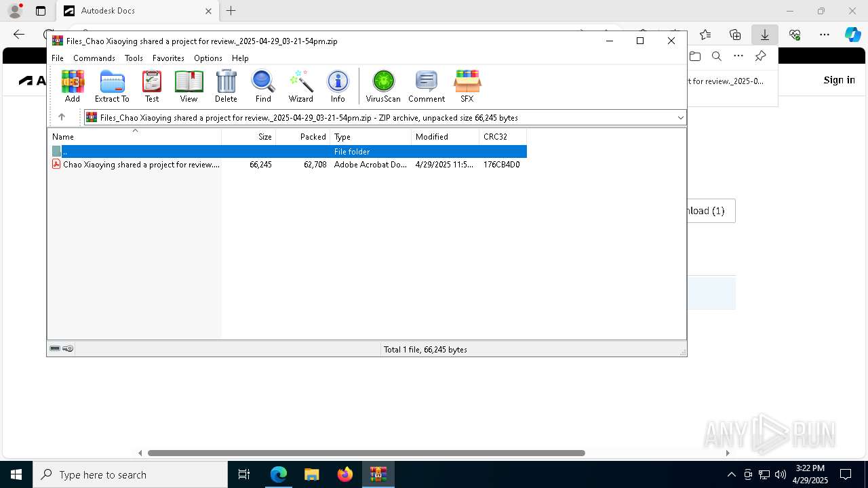The width and height of the screenshot is (868, 488).
Task: Run the Test archive tool
Action: tap(152, 86)
